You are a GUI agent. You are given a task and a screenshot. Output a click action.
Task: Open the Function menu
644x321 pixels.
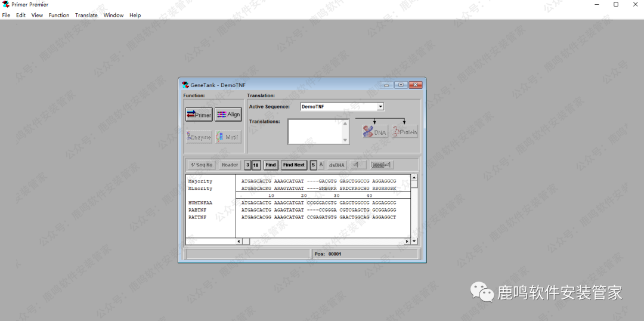tap(59, 15)
